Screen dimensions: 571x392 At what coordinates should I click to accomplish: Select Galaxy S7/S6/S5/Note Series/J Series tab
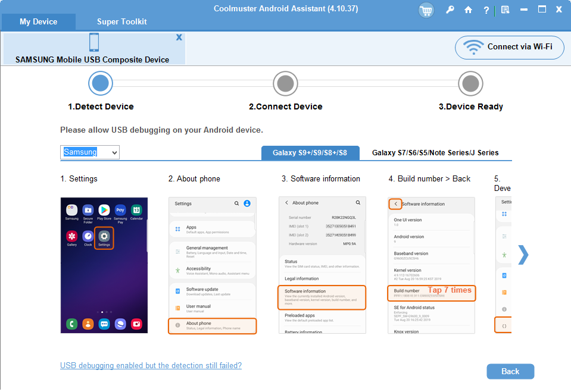435,153
